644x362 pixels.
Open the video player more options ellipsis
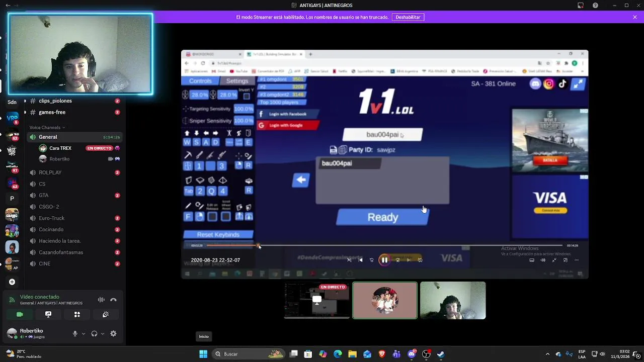pos(577,260)
